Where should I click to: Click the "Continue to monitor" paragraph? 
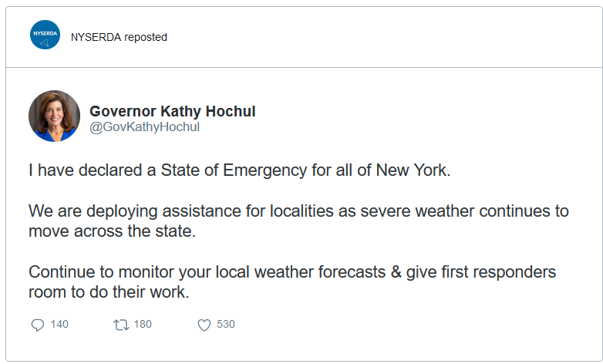click(292, 282)
